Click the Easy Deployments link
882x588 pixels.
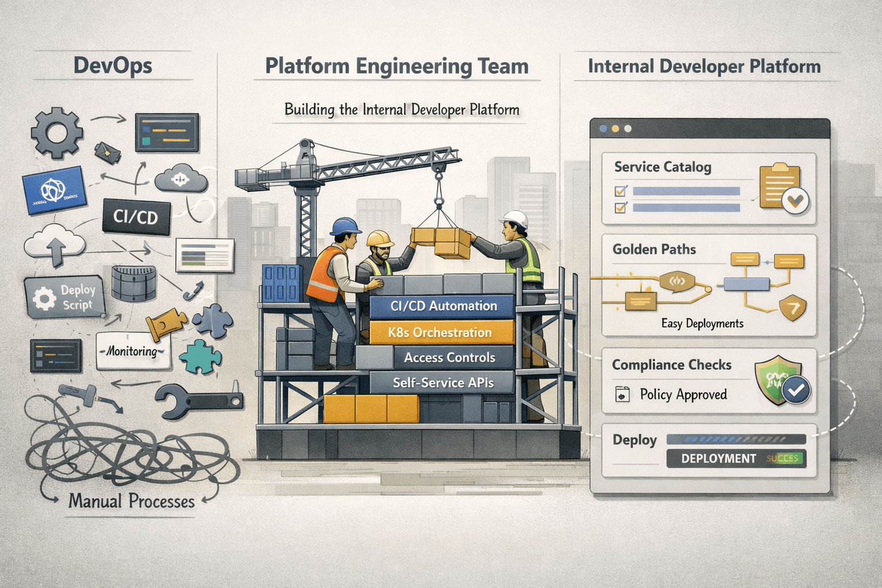702,323
